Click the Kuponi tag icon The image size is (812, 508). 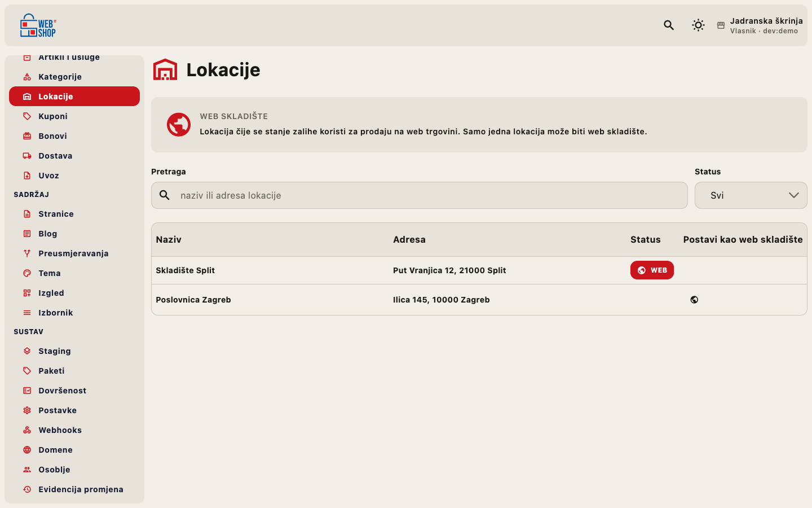tap(27, 116)
